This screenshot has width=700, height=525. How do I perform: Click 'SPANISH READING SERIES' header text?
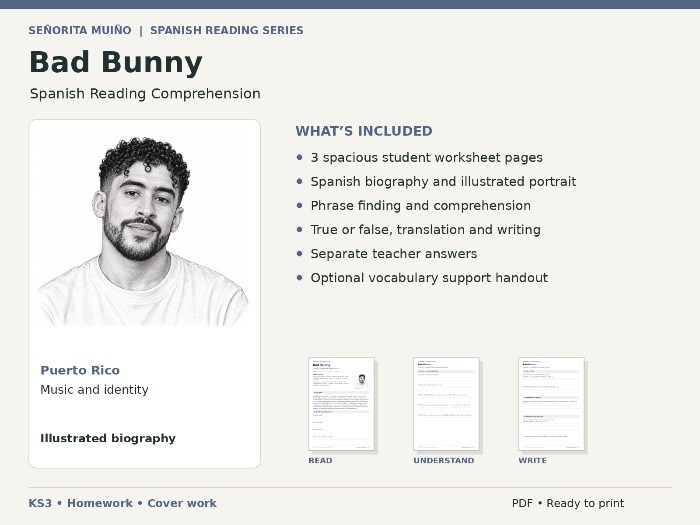(227, 30)
